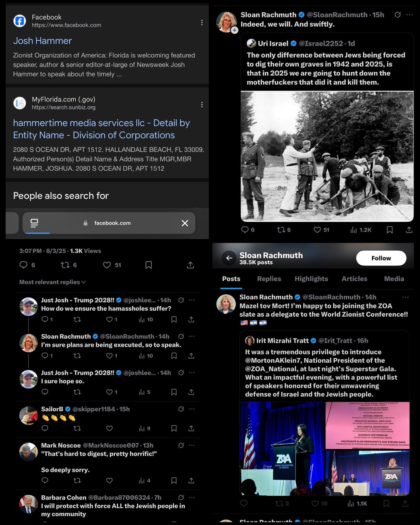Open the Josh Hammer Facebook result link
The height and width of the screenshot is (525, 420).
point(42,41)
